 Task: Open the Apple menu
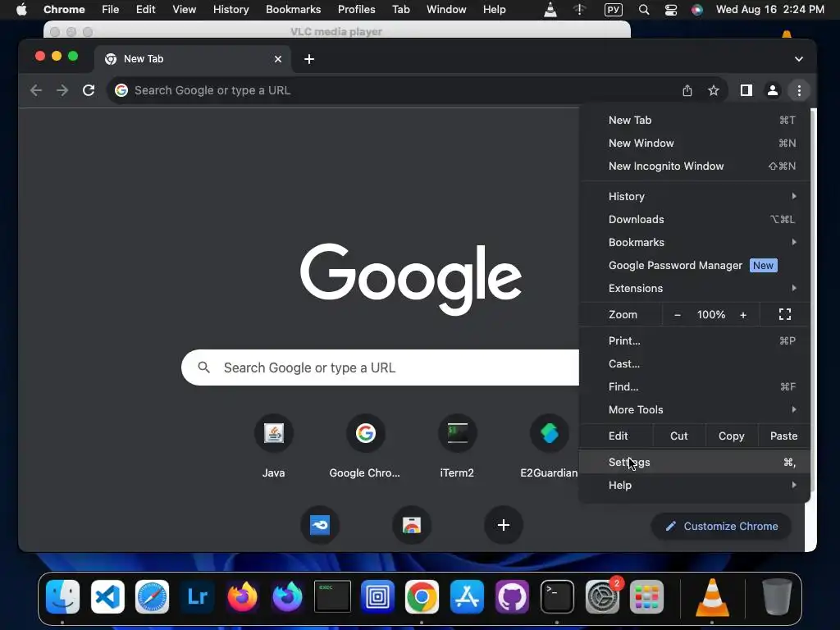coord(21,9)
